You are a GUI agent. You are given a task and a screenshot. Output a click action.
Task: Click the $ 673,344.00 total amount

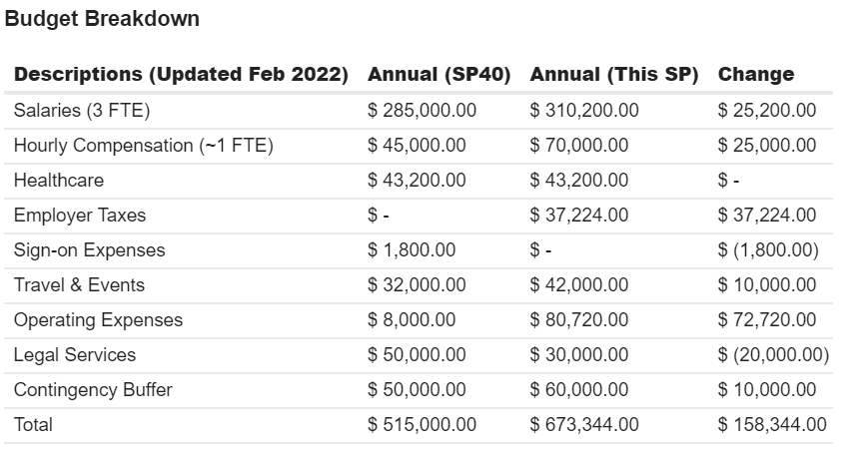tap(584, 425)
